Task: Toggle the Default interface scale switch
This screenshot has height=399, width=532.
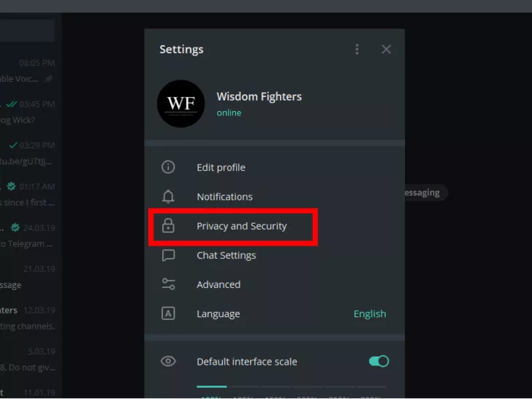Action: pos(379,361)
